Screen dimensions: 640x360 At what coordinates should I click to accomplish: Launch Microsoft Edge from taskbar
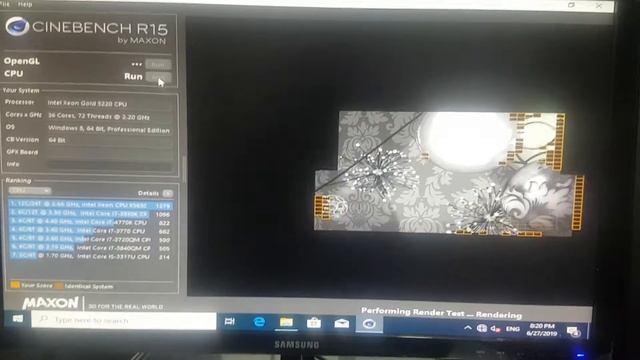click(x=259, y=322)
